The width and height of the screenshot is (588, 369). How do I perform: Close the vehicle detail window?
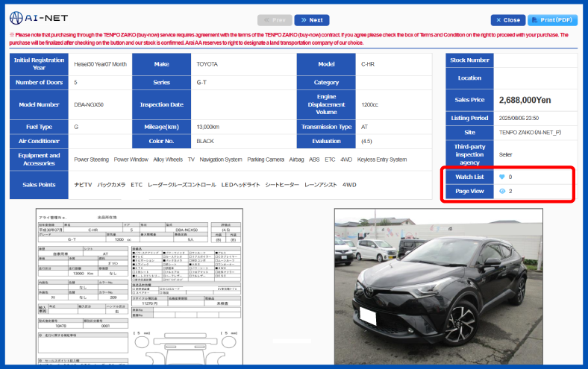click(x=508, y=20)
